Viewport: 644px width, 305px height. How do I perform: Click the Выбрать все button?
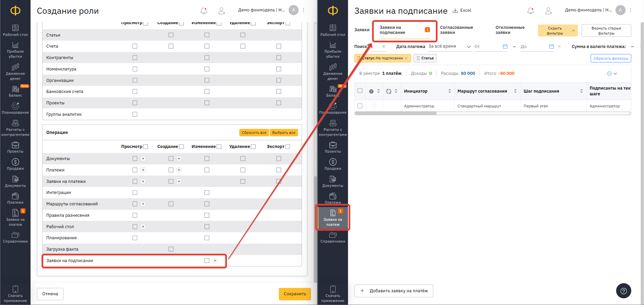coord(284,133)
